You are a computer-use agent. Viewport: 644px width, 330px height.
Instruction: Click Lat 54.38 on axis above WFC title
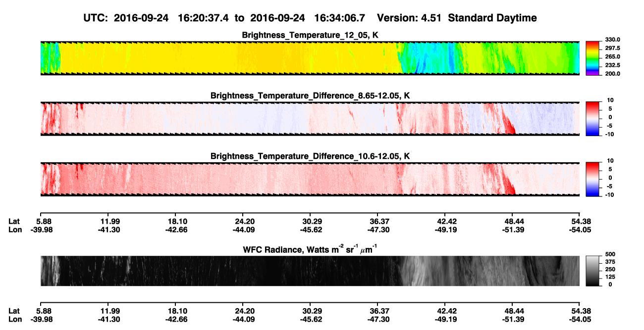pyautogui.click(x=580, y=221)
